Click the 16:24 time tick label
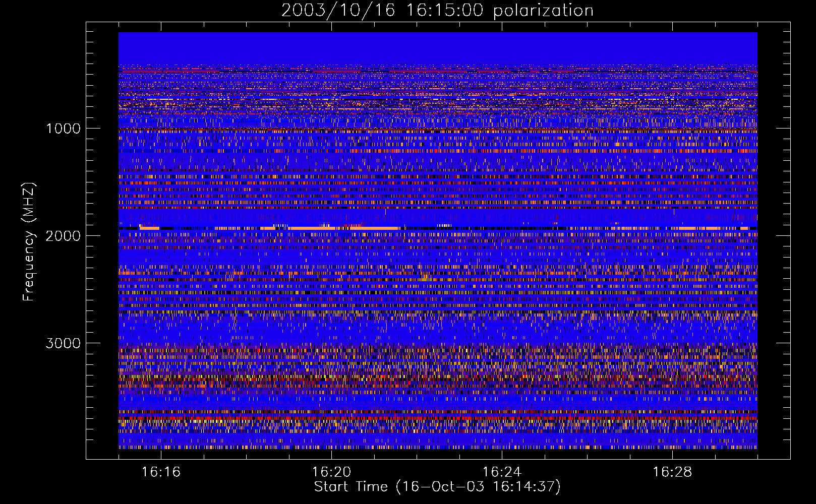Image resolution: width=816 pixels, height=504 pixels. [x=502, y=472]
